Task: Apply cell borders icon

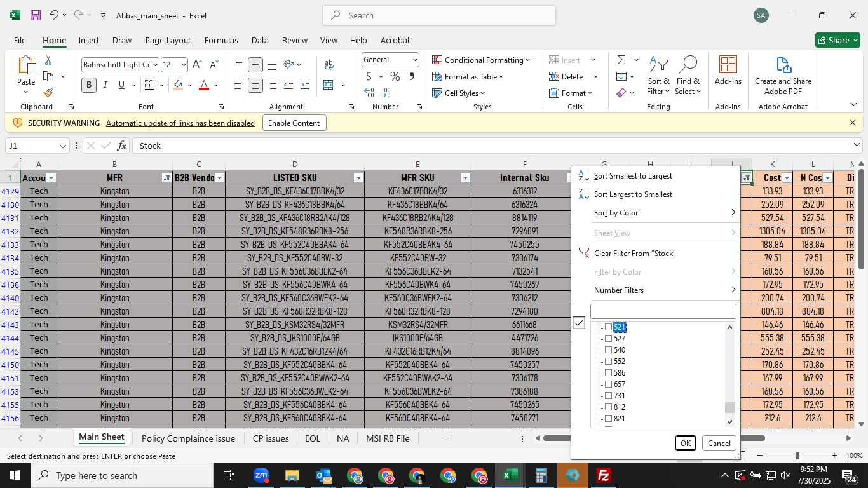Action: (x=149, y=85)
